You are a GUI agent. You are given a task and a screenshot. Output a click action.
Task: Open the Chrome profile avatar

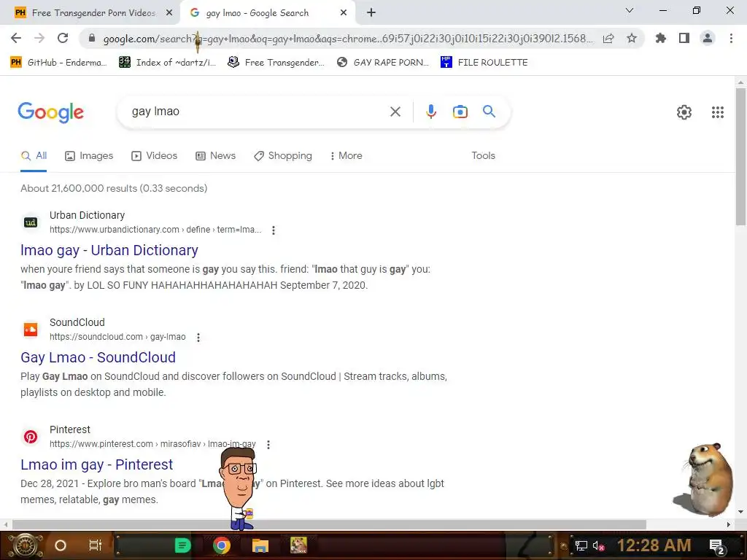coord(708,38)
